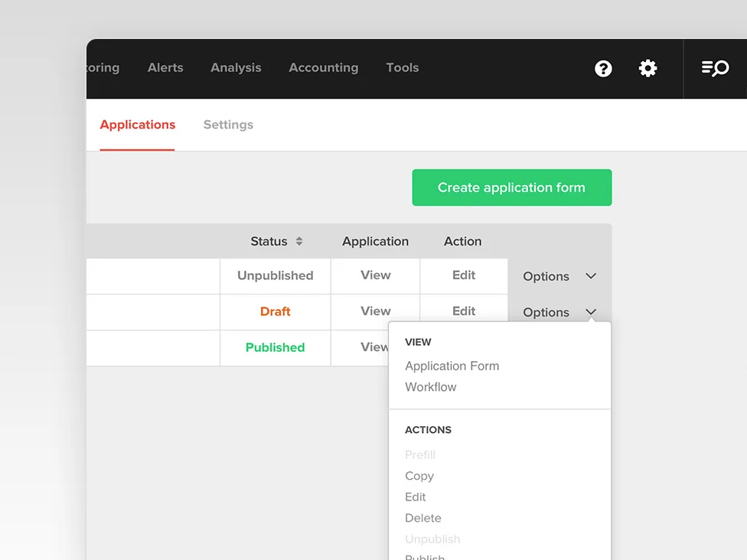Select Delete in the Actions menu

click(422, 518)
